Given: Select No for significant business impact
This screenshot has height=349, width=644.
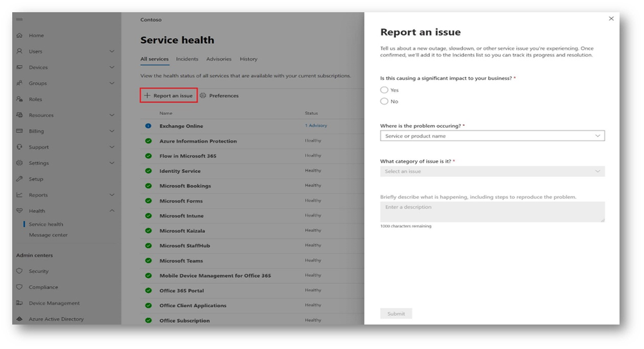Looking at the screenshot, I should click(x=384, y=101).
